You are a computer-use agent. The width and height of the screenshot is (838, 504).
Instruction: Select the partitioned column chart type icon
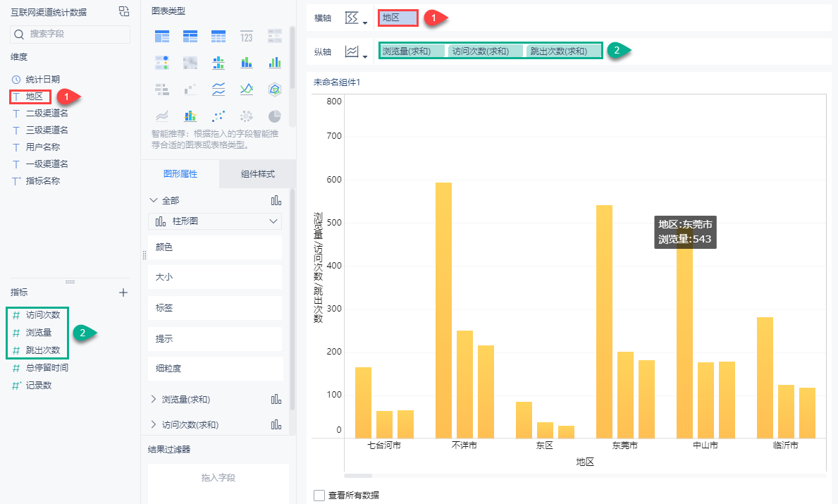click(x=218, y=63)
